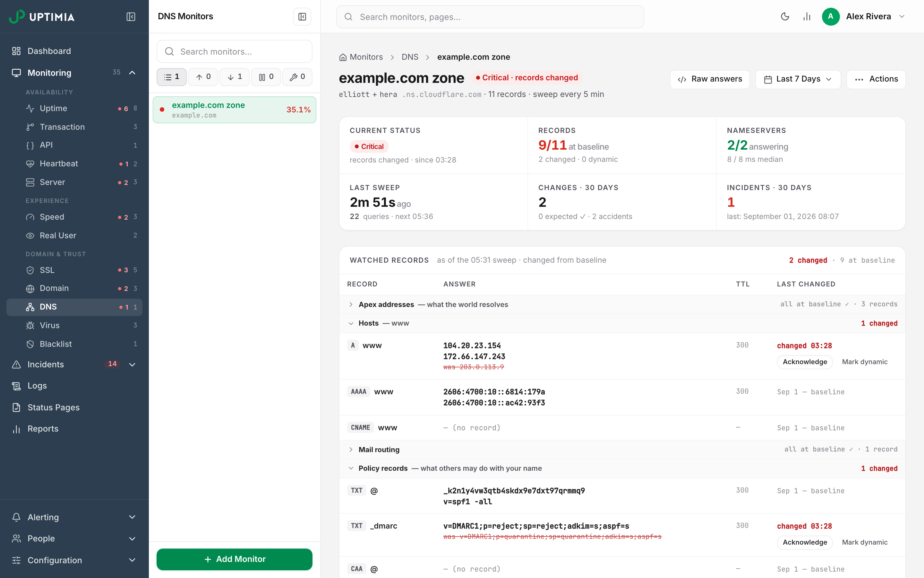Open the stats bar-chart icon in header
The image size is (924, 578).
point(806,16)
